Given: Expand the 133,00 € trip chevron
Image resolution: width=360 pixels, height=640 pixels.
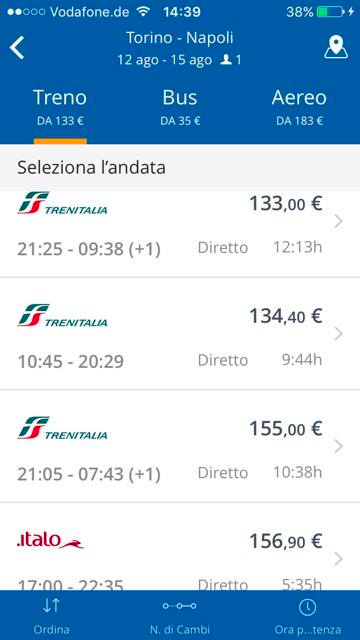Looking at the screenshot, I should tap(338, 222).
